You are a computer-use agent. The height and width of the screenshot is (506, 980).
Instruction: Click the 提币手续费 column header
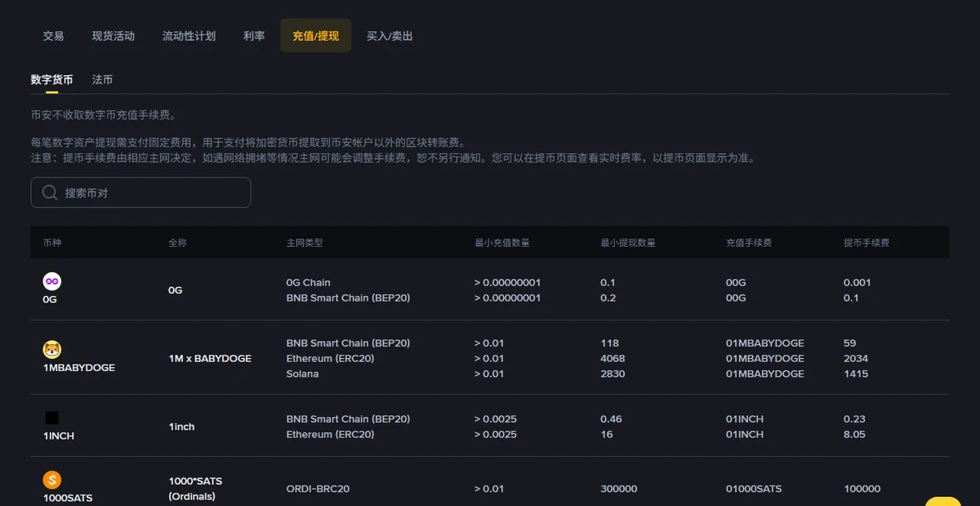click(866, 243)
